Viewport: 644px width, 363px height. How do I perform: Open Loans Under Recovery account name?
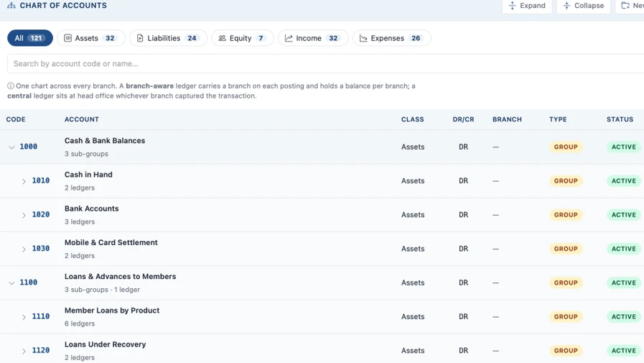point(105,344)
